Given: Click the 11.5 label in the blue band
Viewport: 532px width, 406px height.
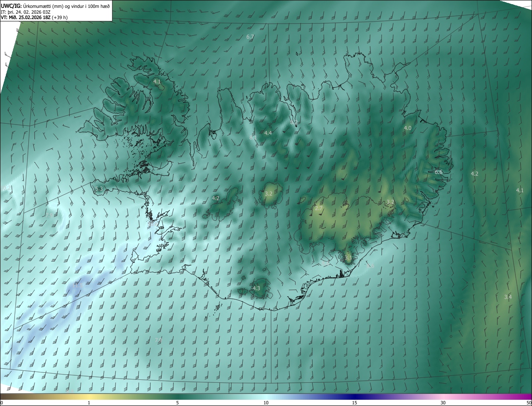Looking at the screenshot, I should click(x=78, y=285).
